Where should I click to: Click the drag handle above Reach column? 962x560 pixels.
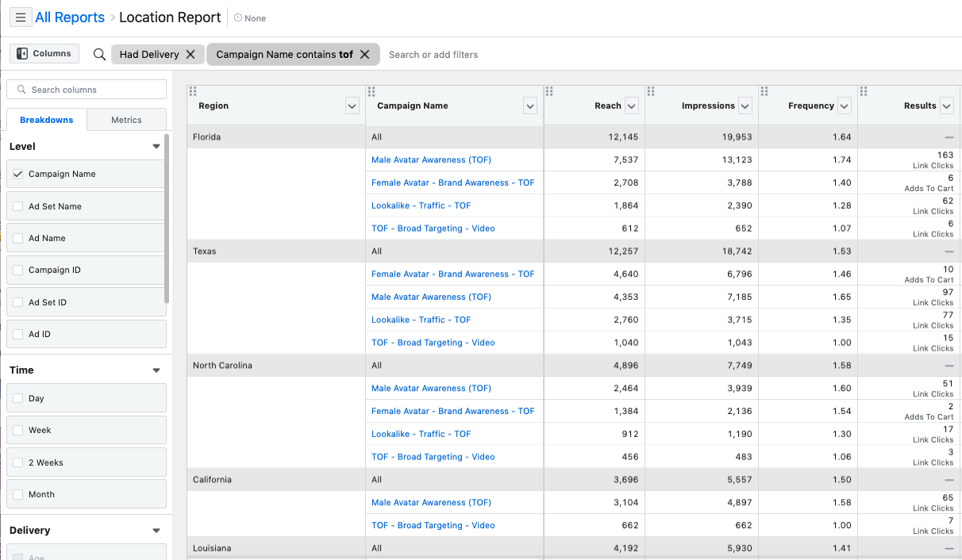point(549,91)
